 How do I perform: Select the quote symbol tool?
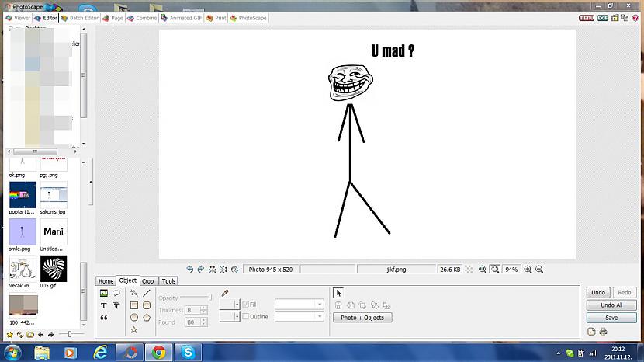click(103, 318)
